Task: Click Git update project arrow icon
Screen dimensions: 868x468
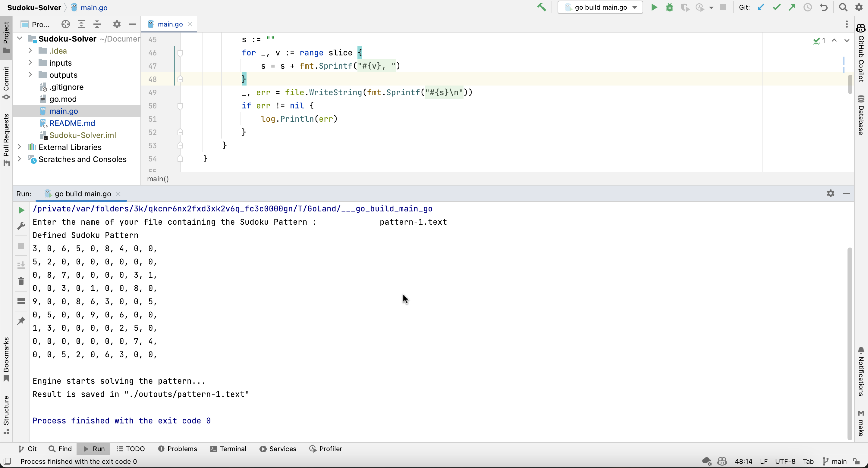Action: [760, 8]
